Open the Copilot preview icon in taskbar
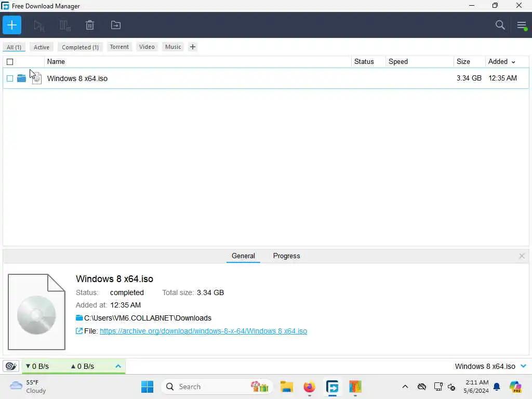Screen dimensions: 532x399 (515, 387)
